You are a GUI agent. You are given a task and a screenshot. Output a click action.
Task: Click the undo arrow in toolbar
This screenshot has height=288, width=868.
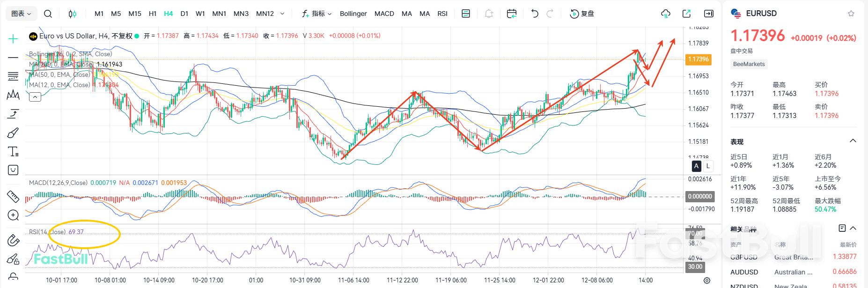(535, 14)
